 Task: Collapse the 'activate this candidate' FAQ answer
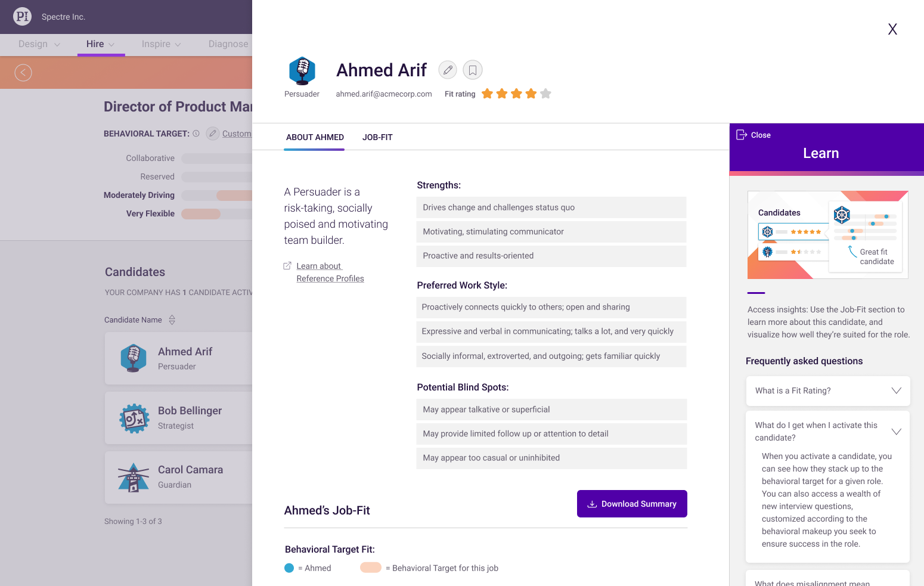point(895,432)
